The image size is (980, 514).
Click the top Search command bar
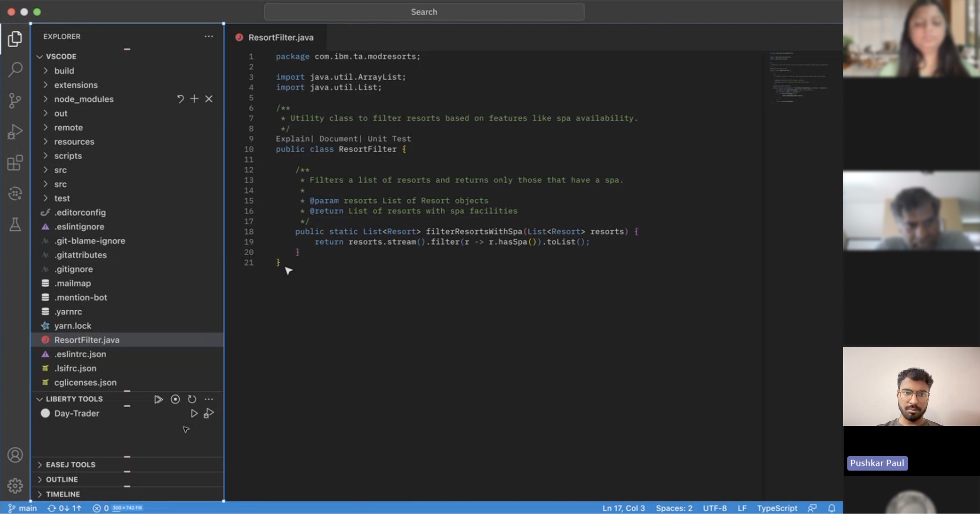424,12
